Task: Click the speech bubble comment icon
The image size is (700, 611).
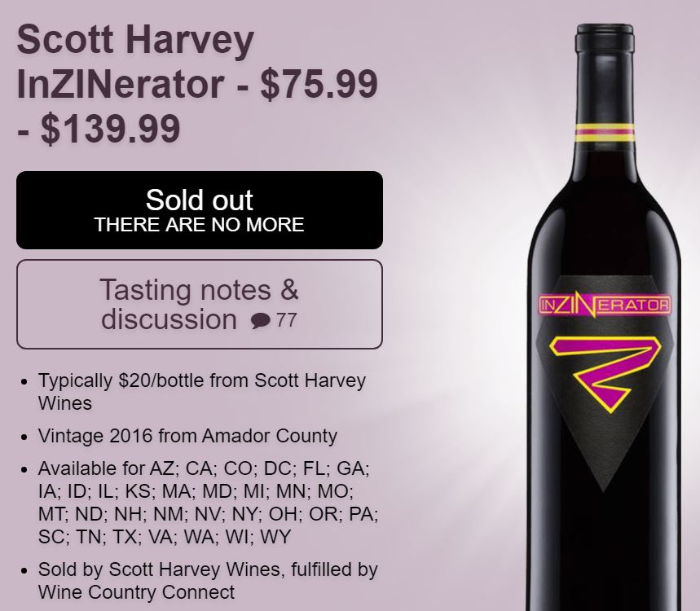Action: pos(261,321)
